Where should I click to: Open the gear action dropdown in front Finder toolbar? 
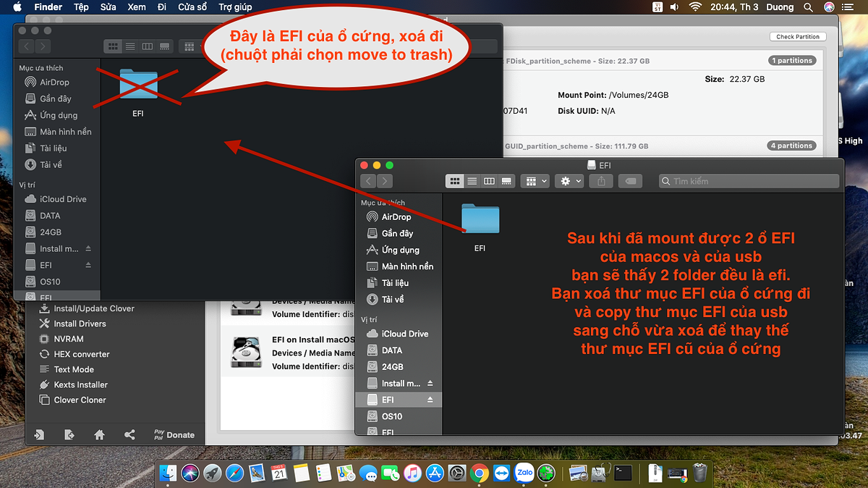pyautogui.click(x=569, y=181)
